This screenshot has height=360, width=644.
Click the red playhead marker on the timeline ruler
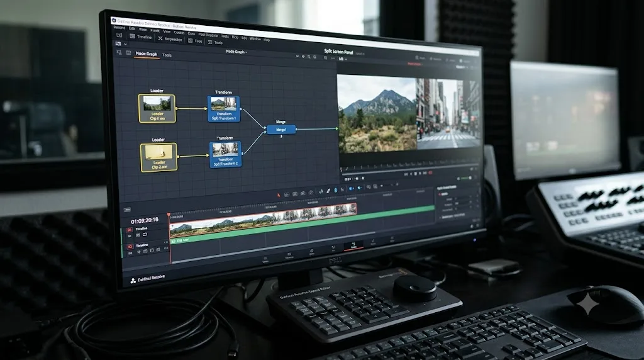(x=169, y=214)
